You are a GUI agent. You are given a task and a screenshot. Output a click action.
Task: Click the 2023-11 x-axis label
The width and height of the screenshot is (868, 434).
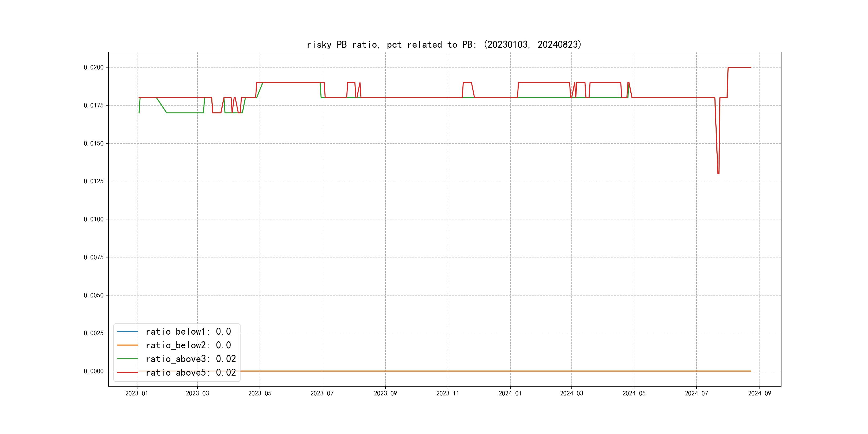pyautogui.click(x=447, y=393)
